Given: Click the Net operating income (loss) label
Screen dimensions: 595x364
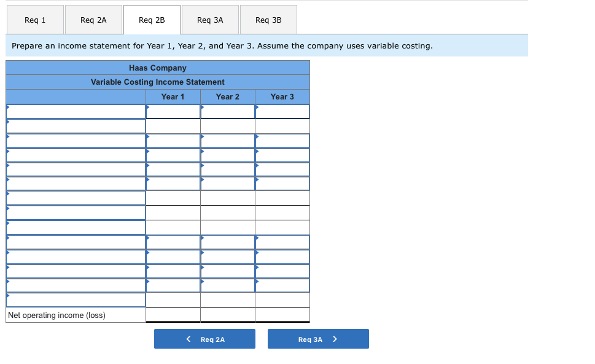Looking at the screenshot, I should 56,315.
